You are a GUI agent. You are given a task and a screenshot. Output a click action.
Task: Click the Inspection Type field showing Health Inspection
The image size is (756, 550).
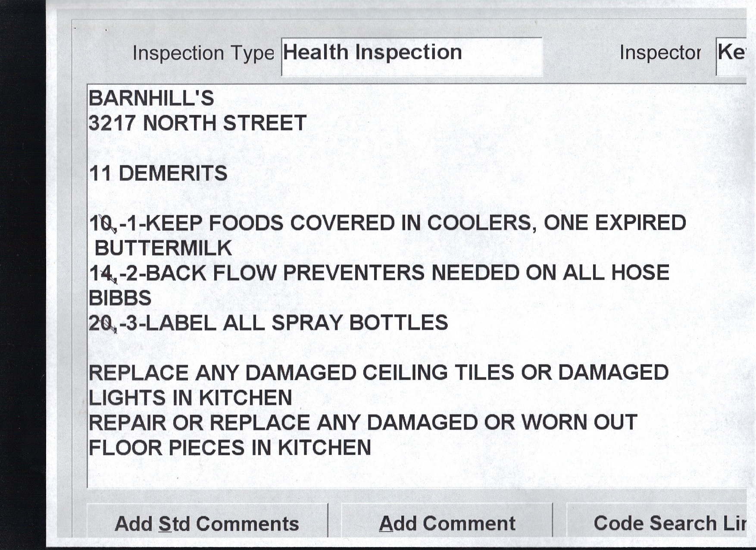411,56
